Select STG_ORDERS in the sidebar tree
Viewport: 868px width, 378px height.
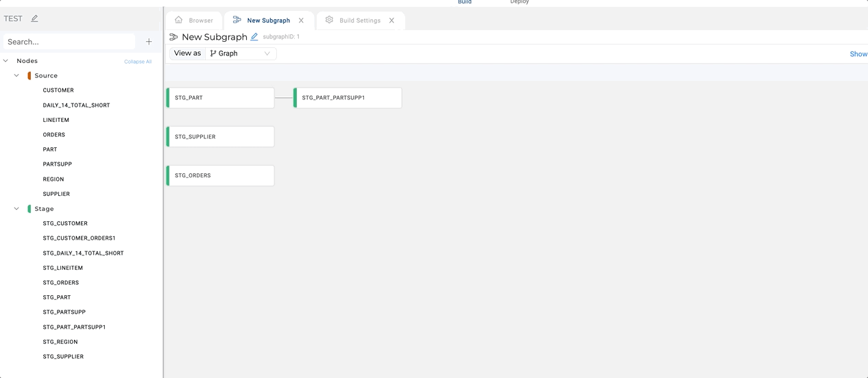(60, 283)
